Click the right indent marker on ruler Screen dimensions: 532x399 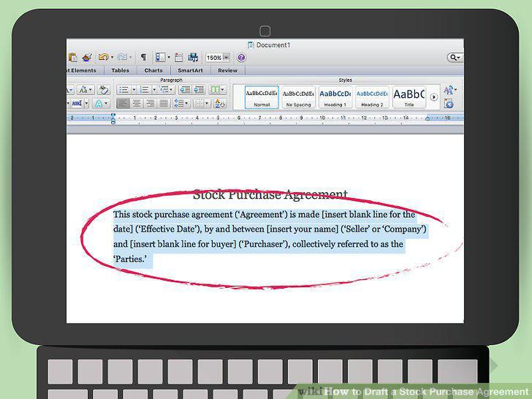(x=427, y=118)
